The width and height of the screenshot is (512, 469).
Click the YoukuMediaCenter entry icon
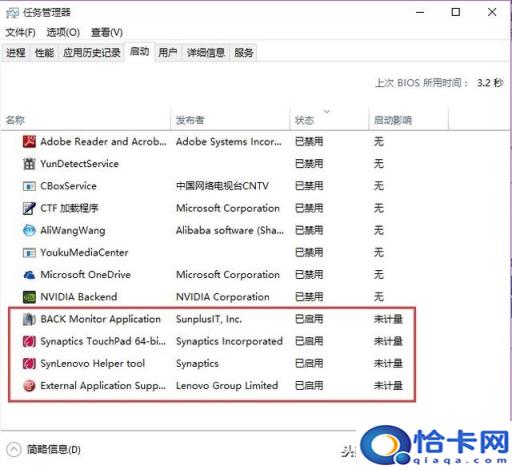coord(29,253)
